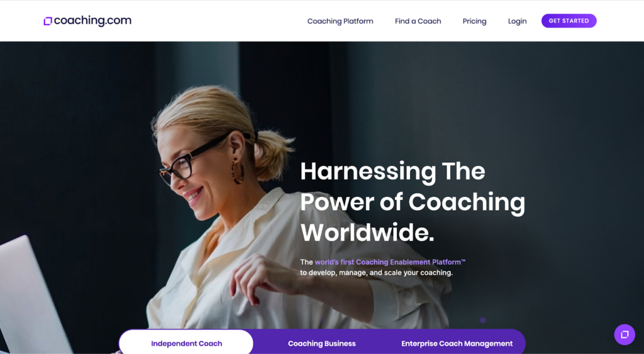The image size is (644, 354).
Task: Click the "Harnessing The" headline line
Action: (392, 171)
